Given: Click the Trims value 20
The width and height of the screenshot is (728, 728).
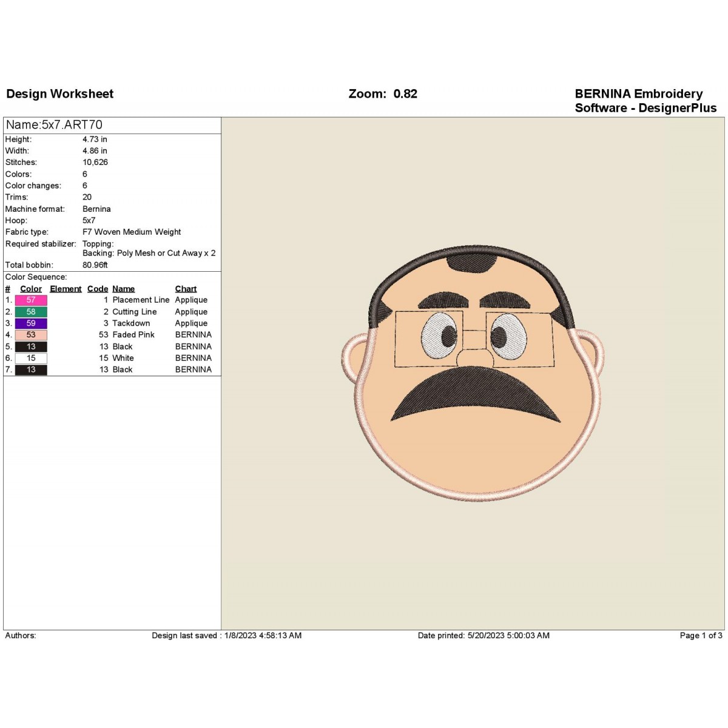Looking at the screenshot, I should [87, 197].
